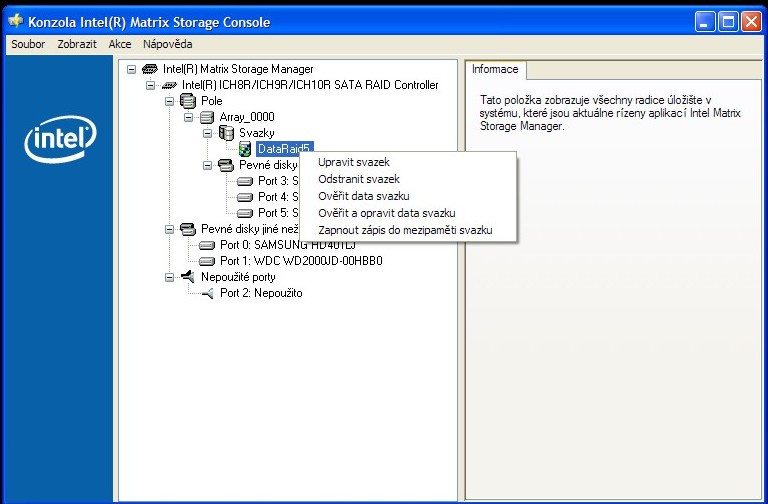Image resolution: width=768 pixels, height=504 pixels.
Task: Select Ověřit data svazku option
Action: coord(363,196)
